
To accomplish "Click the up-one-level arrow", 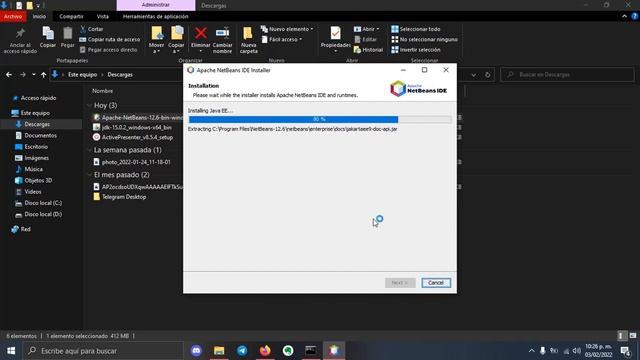I will coord(43,75).
